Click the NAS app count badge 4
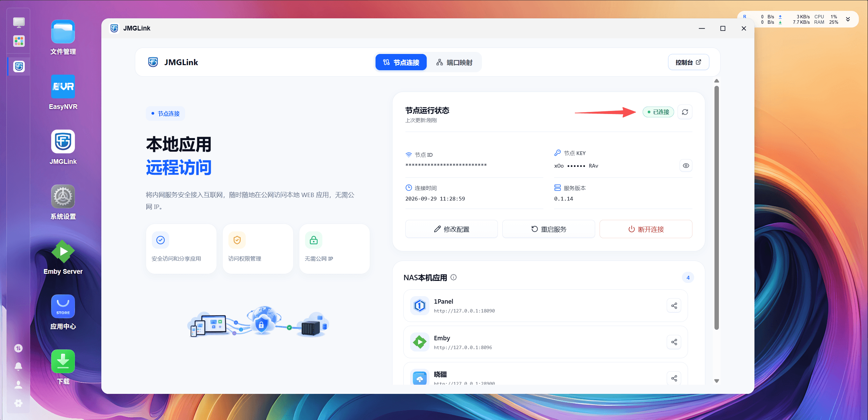The height and width of the screenshot is (420, 868). [688, 278]
